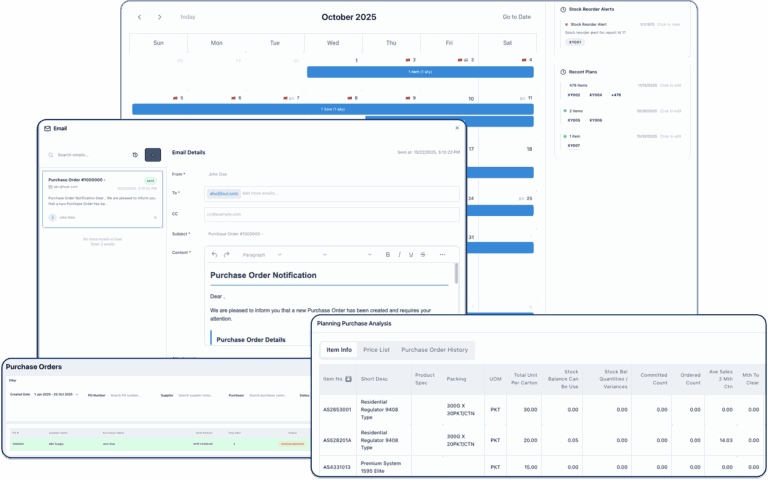
Task: Redo the edit in email editor
Action: (227, 254)
